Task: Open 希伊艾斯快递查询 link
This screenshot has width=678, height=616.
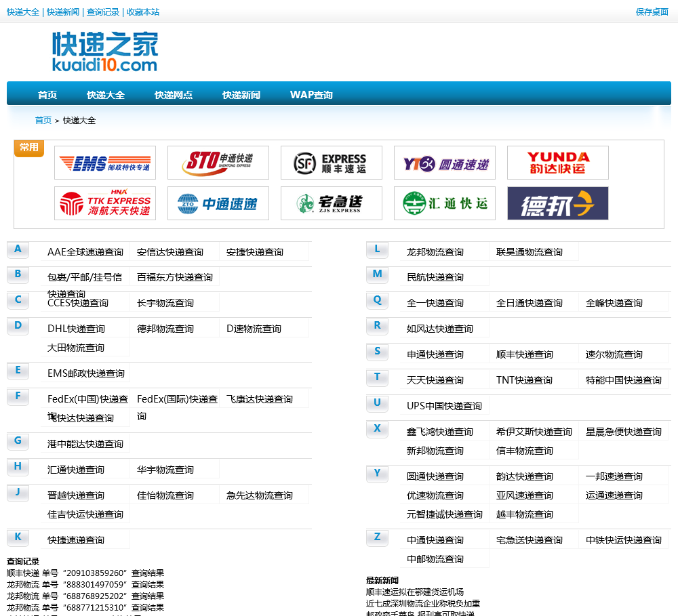Action: (534, 432)
